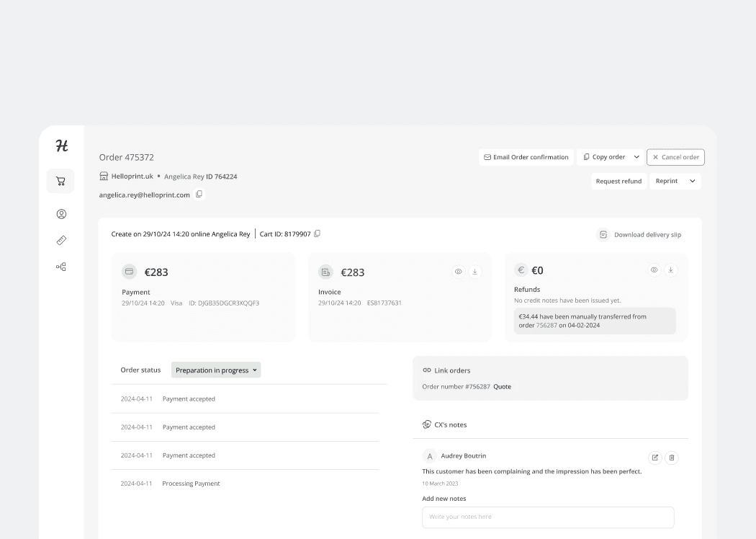Open the Order status dropdown

(x=215, y=369)
